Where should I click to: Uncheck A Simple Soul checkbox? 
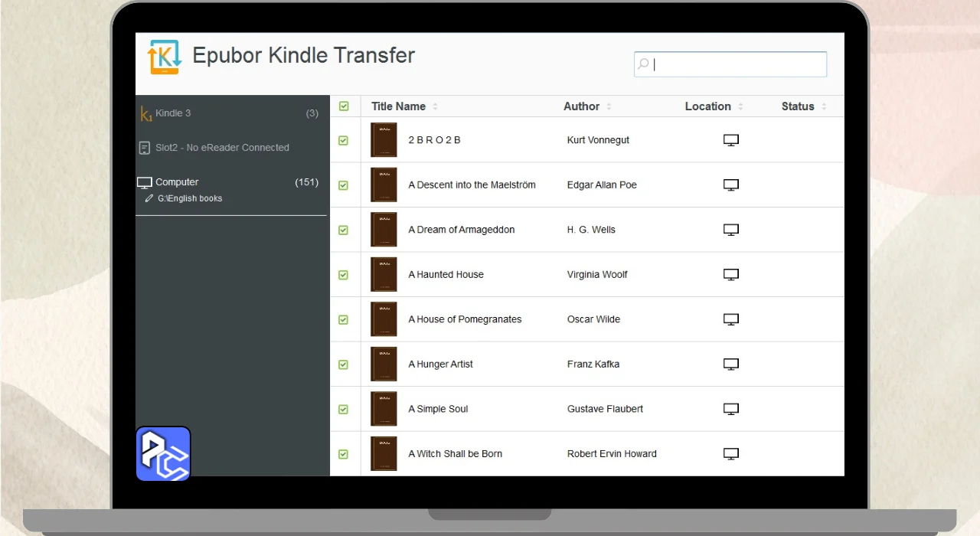pyautogui.click(x=343, y=410)
